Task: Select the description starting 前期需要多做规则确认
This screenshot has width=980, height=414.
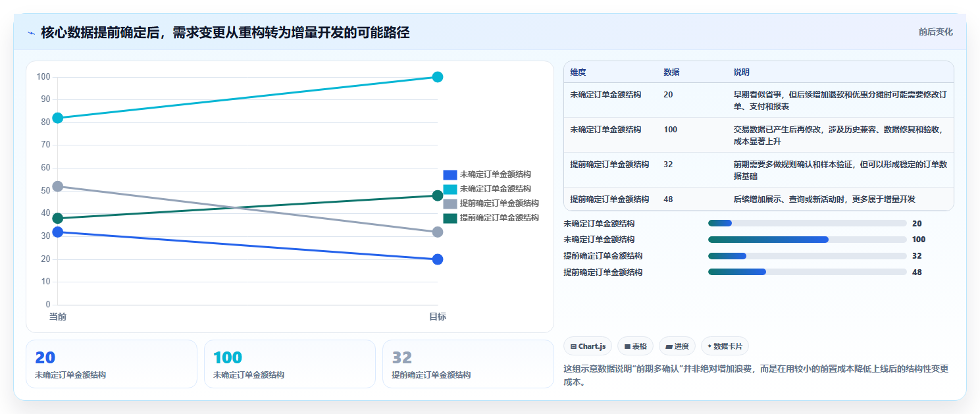Action: tap(840, 170)
